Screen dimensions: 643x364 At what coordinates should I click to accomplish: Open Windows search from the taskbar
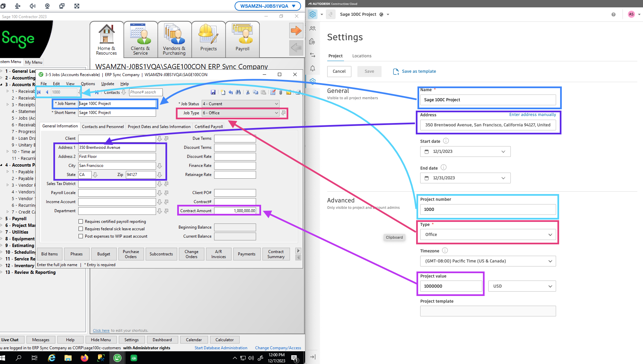pos(18,358)
